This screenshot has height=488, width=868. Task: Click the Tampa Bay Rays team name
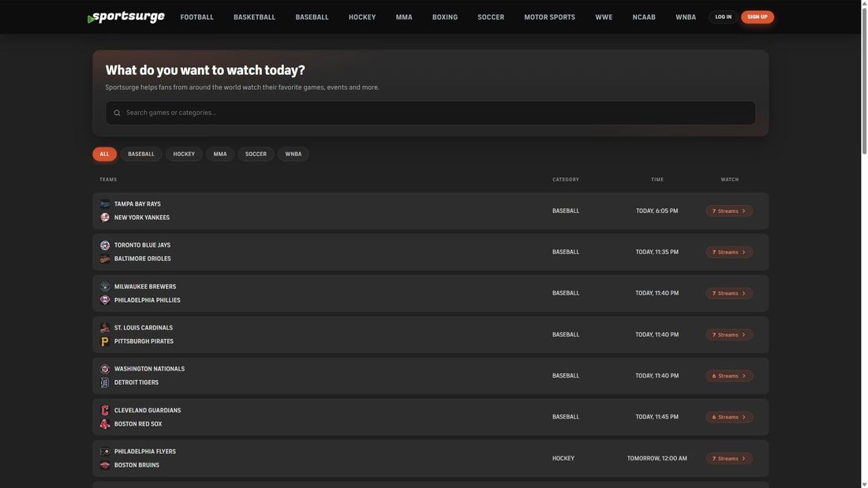[x=137, y=204]
